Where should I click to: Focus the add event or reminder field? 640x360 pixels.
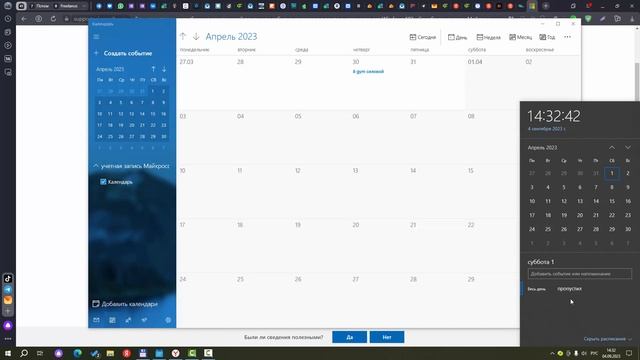click(x=580, y=274)
